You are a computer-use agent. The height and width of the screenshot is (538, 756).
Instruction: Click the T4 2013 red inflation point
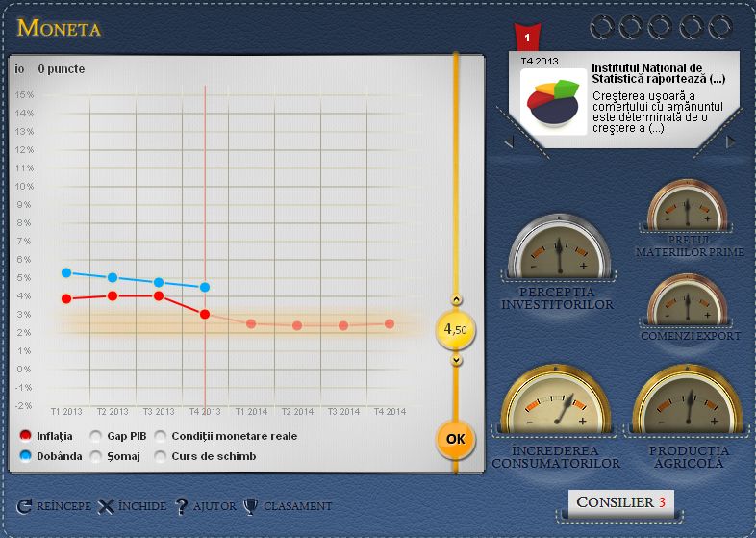point(205,314)
